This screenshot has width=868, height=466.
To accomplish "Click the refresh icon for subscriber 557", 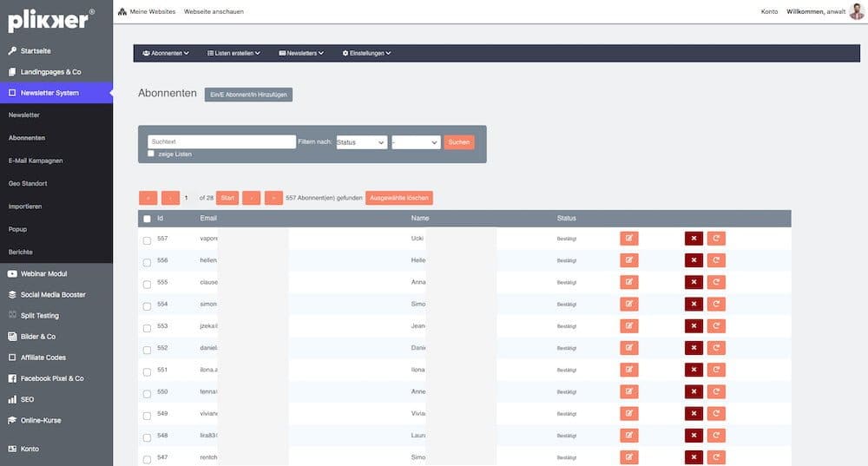I will point(716,239).
